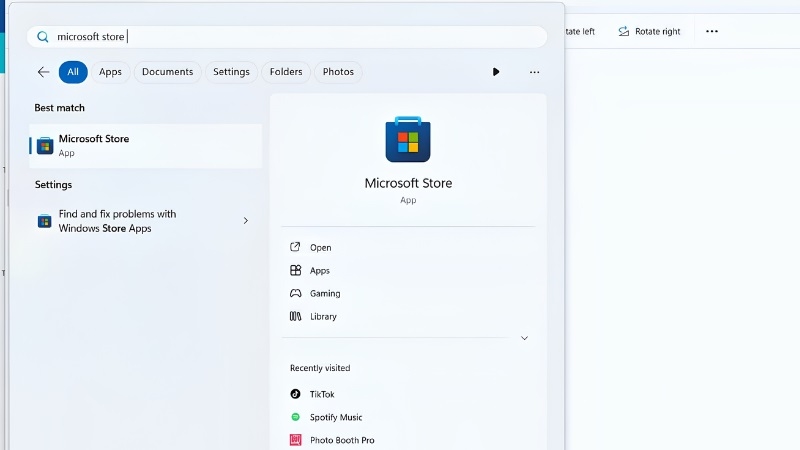
Task: Select the All filter tab
Action: point(73,72)
